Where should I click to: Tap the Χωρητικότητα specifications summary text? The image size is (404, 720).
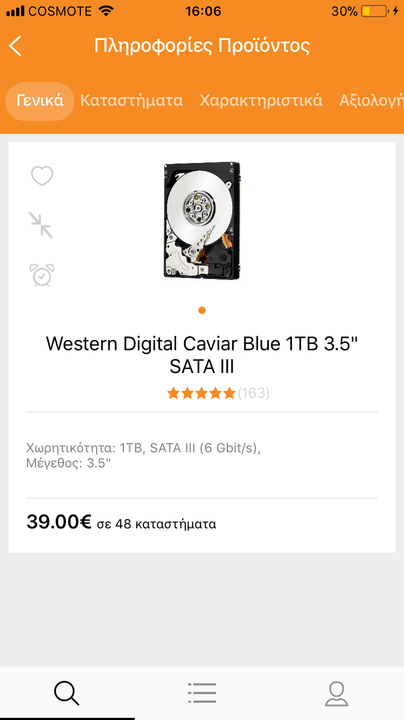[x=143, y=455]
